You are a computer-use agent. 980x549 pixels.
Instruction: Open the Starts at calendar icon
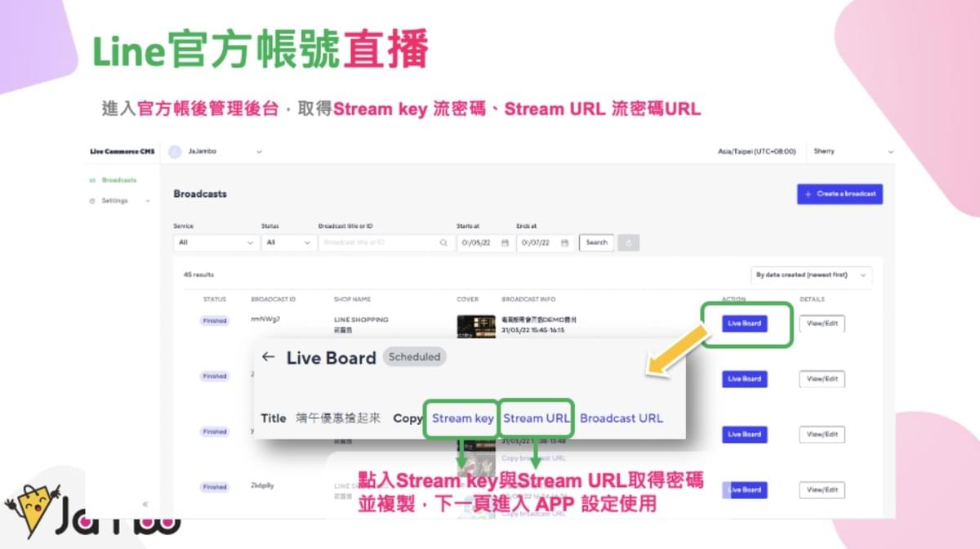point(504,243)
